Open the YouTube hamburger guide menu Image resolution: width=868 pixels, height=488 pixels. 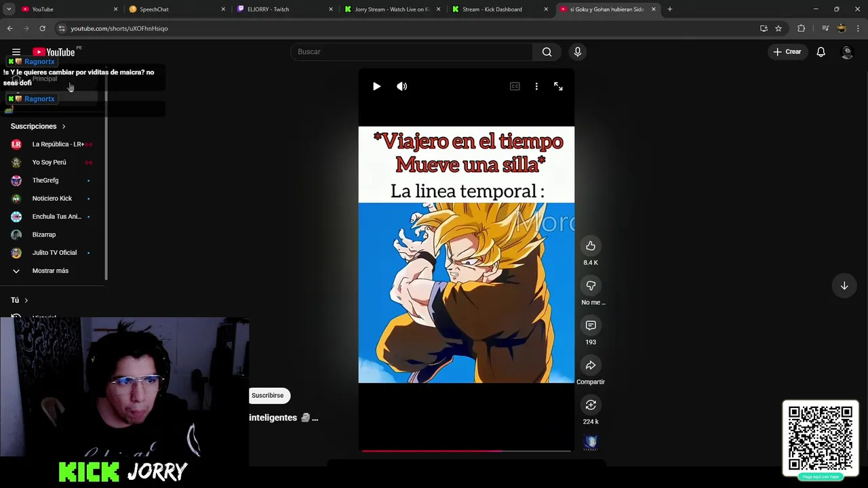coord(16,52)
